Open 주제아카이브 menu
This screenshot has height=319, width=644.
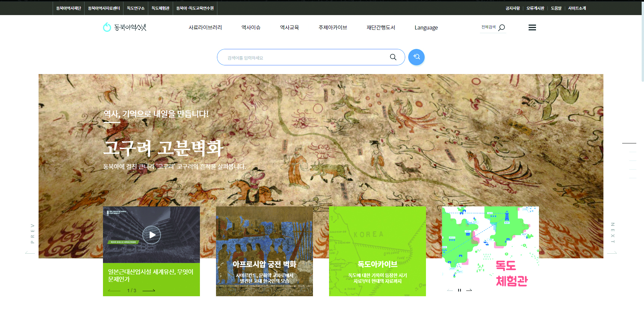tap(333, 27)
